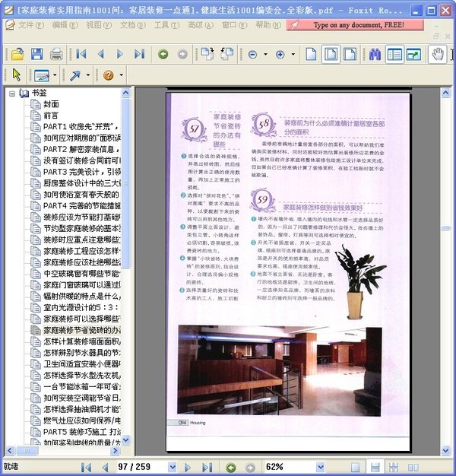456x476 pixels.
Task: Select the yellow arrow selection tool
Action: [x=17, y=75]
